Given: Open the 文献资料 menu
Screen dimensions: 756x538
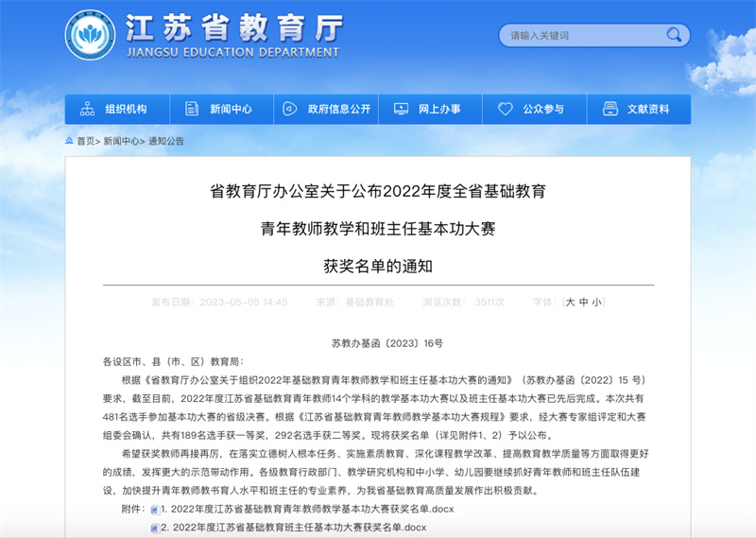Looking at the screenshot, I should click(x=640, y=109).
